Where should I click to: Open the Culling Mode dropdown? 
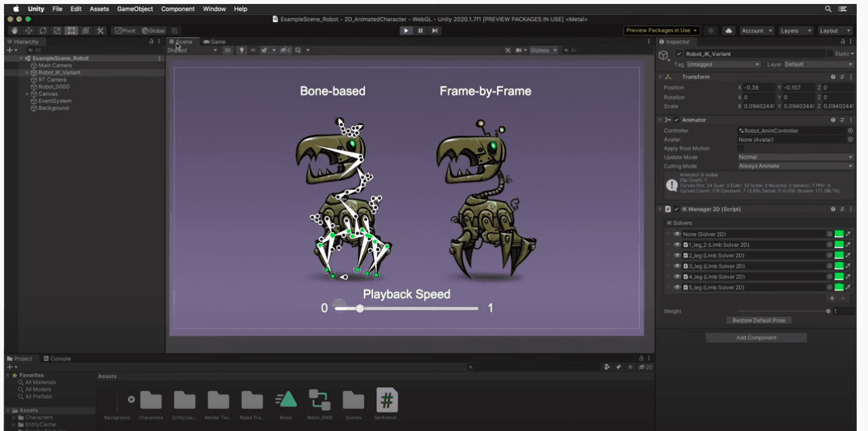point(796,166)
